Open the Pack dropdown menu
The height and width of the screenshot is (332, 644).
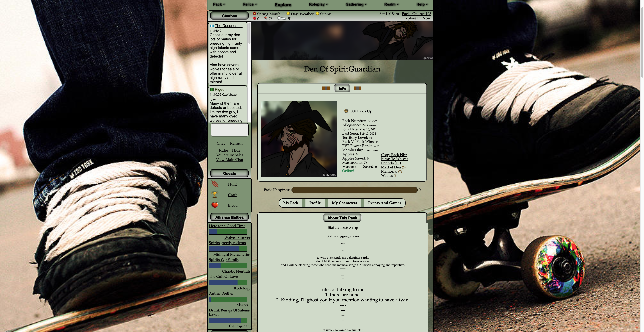coord(219,4)
